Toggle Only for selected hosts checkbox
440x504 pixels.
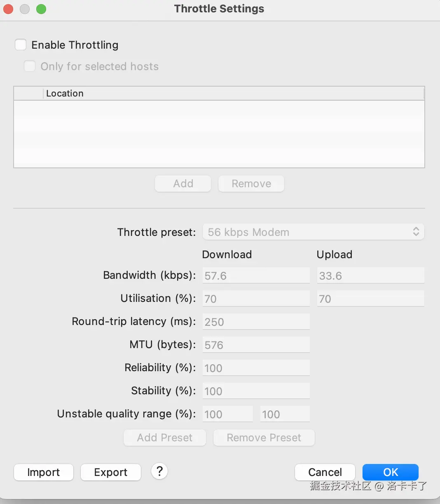click(30, 66)
